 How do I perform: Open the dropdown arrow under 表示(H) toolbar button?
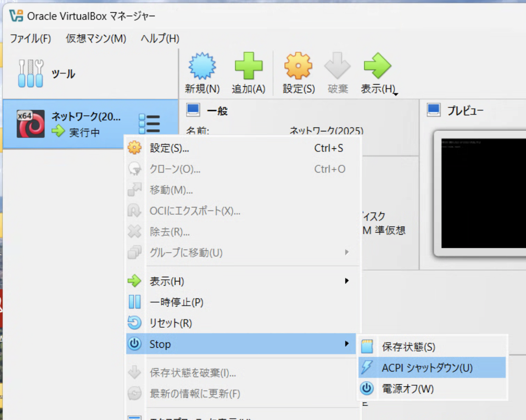point(396,94)
